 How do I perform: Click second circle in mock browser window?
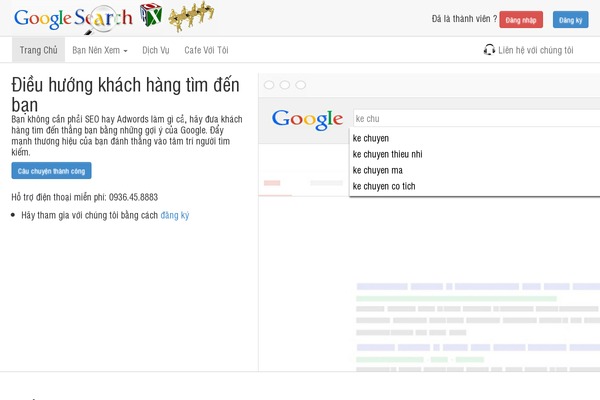[x=284, y=86]
